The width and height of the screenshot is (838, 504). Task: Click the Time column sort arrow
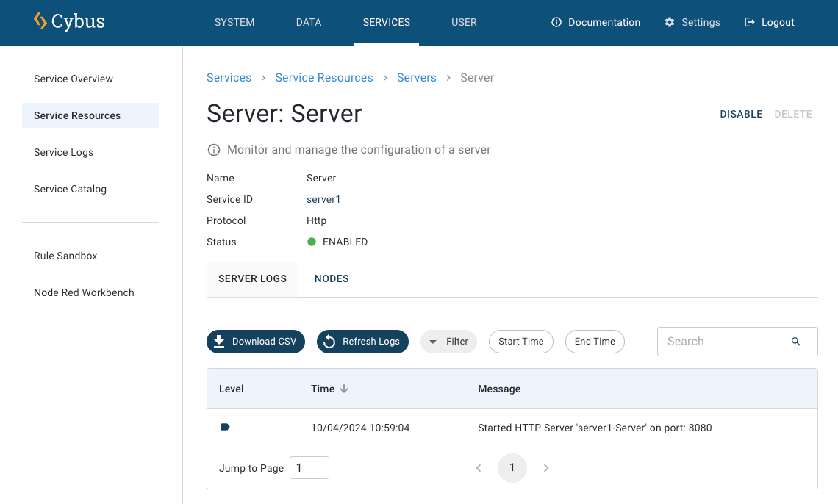coord(344,389)
